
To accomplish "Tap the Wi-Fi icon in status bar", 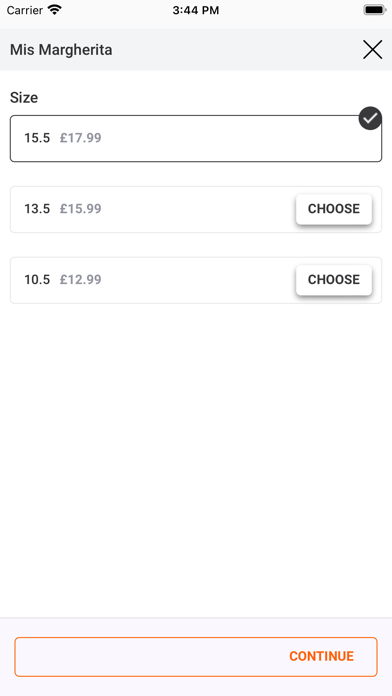I will coord(55,10).
